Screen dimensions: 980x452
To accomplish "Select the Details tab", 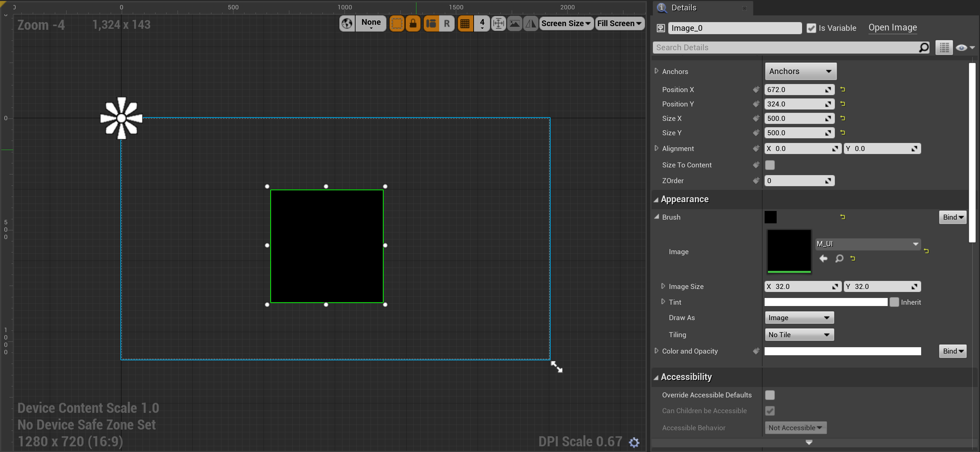I will pos(683,8).
